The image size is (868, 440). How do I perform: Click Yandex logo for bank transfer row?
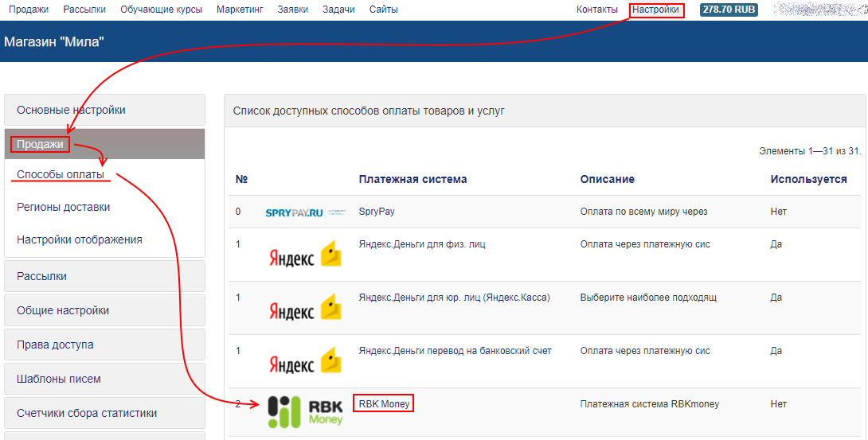(305, 362)
